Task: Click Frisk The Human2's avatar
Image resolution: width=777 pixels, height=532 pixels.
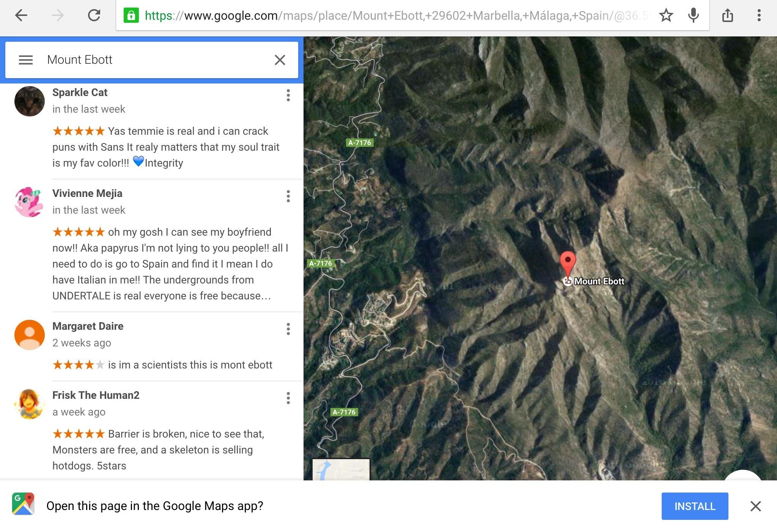Action: coord(30,404)
